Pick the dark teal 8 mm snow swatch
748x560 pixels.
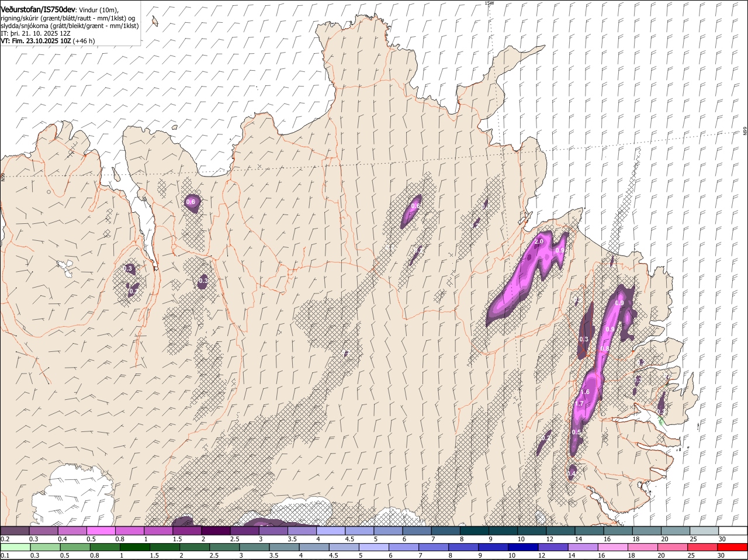[474, 531]
